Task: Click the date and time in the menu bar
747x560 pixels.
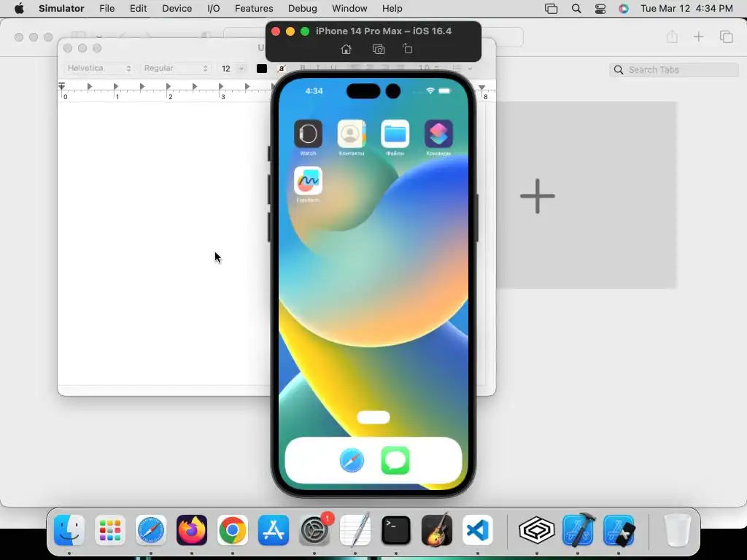Action: [686, 9]
